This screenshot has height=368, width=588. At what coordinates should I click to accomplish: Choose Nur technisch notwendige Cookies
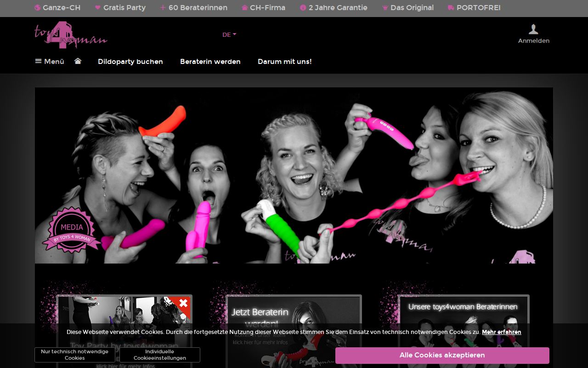tap(75, 355)
